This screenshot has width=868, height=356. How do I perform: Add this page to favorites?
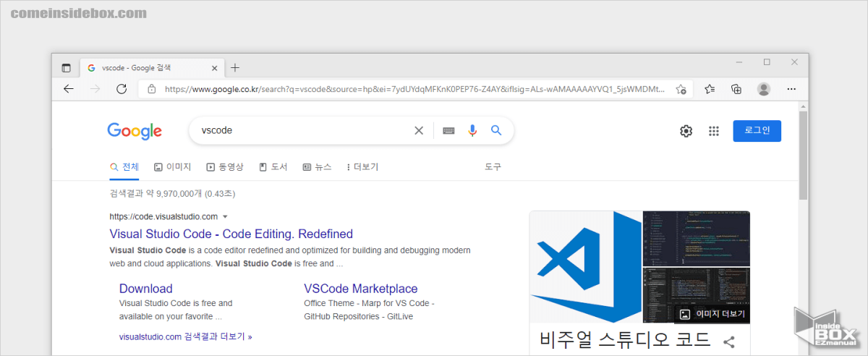[x=681, y=89]
